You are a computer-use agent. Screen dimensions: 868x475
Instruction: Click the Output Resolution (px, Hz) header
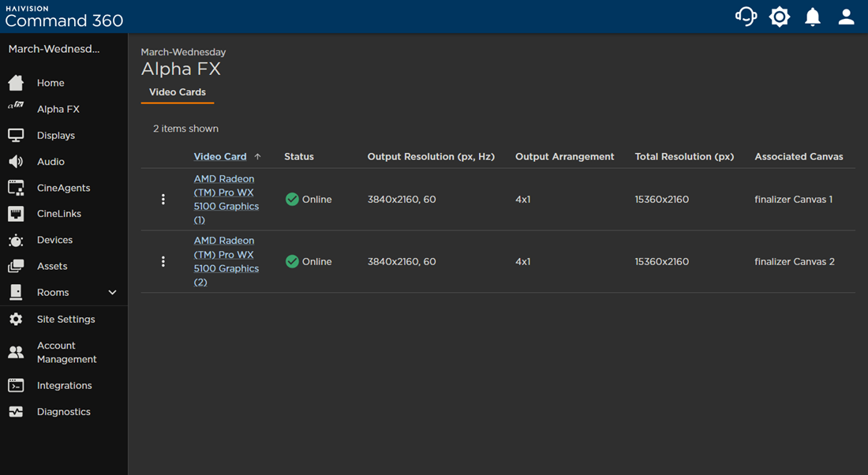pos(431,157)
